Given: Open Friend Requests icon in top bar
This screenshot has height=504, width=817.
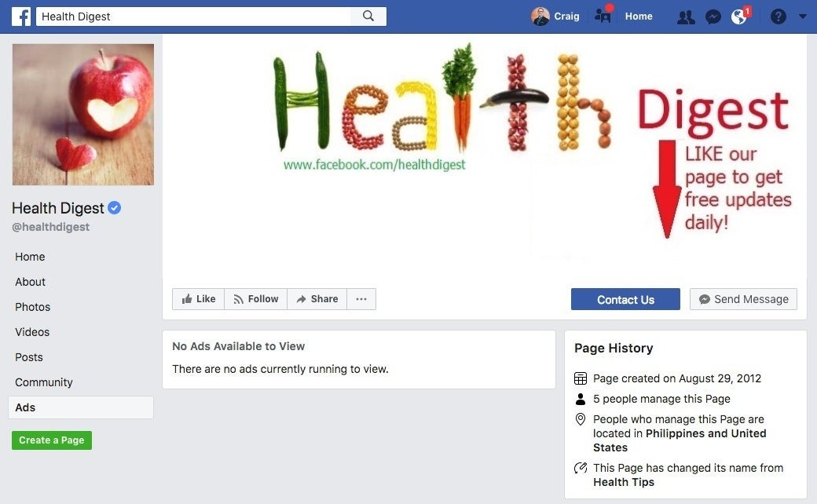Looking at the screenshot, I should [x=686, y=16].
